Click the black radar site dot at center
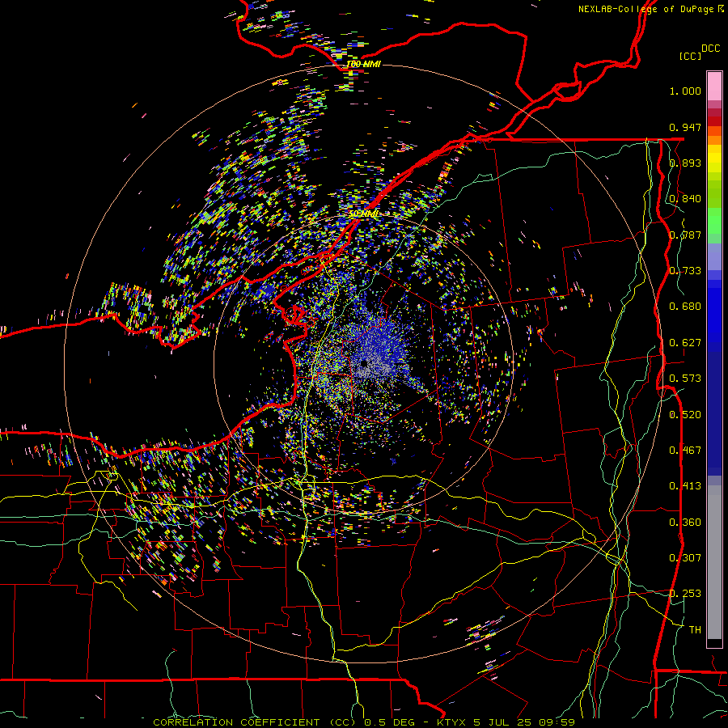 pyautogui.click(x=365, y=363)
